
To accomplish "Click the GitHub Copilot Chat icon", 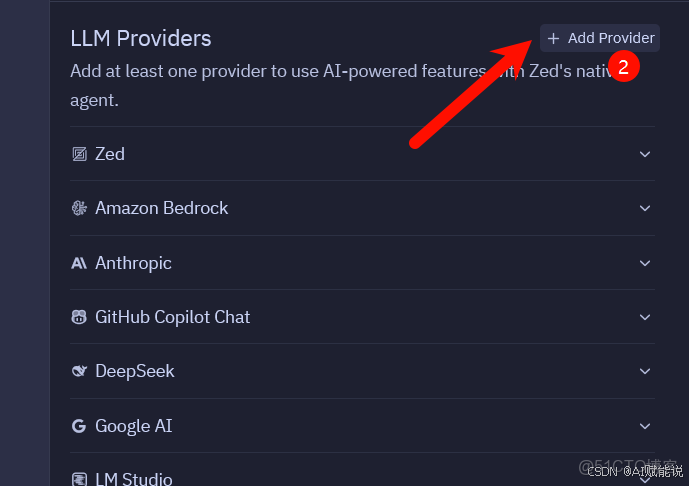I will point(79,317).
